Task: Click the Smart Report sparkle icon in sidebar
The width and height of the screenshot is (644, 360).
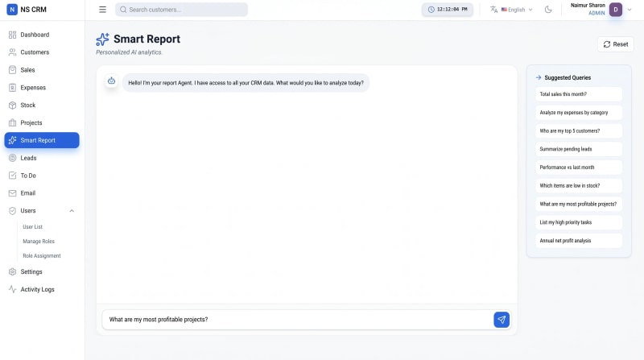Action: [12, 140]
